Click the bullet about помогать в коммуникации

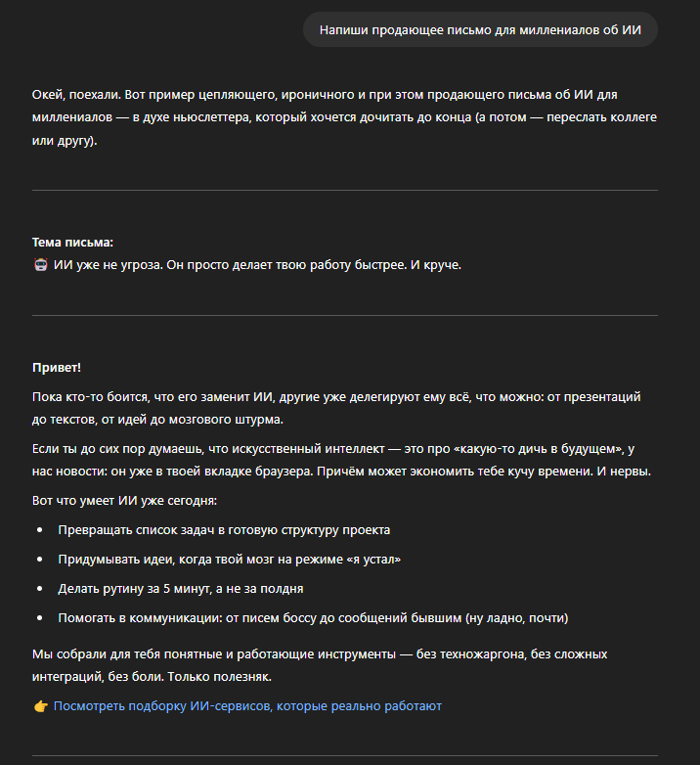313,618
